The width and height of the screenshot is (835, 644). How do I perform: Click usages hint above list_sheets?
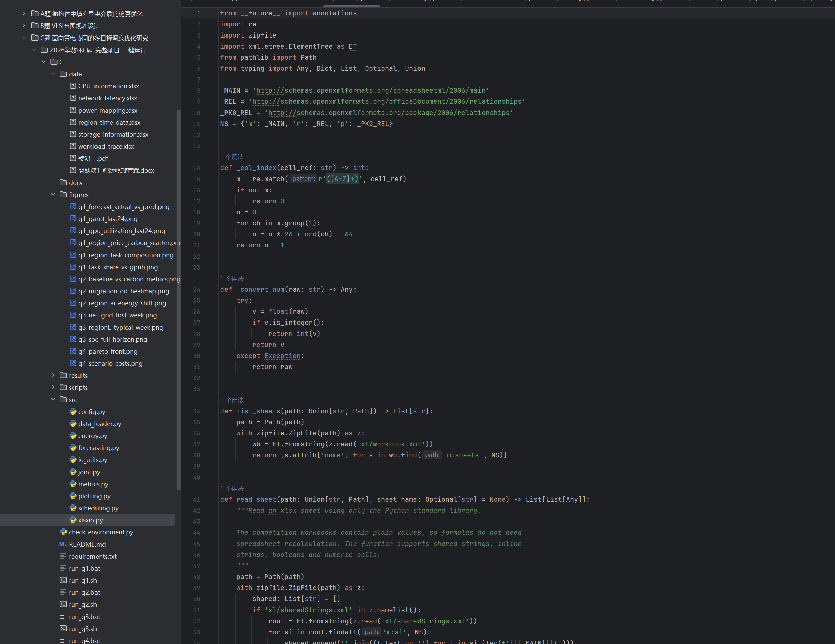(x=232, y=400)
